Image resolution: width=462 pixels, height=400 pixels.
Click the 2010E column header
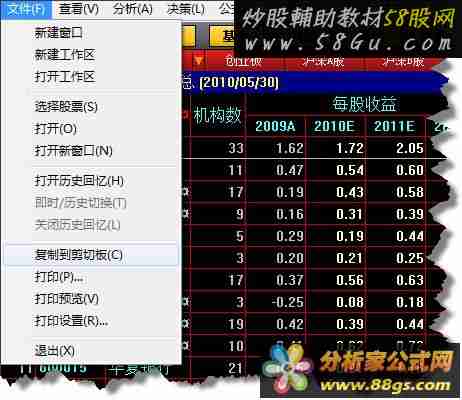335,126
